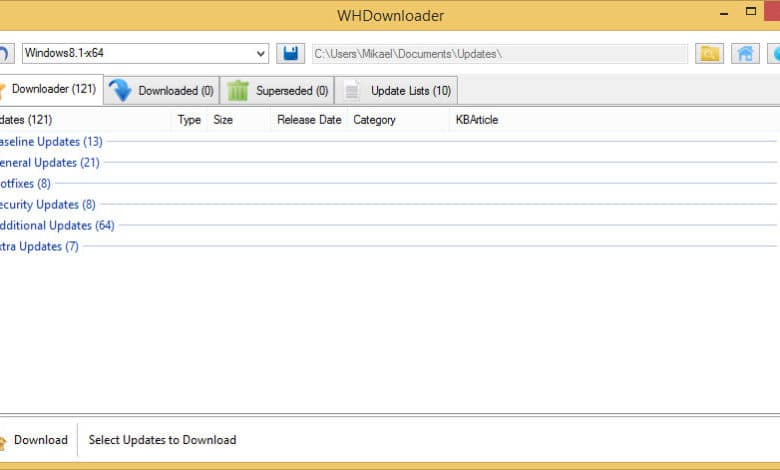Viewport: 780px width, 470px height.
Task: Expand the Baseline Updates (13) group
Action: coord(51,142)
